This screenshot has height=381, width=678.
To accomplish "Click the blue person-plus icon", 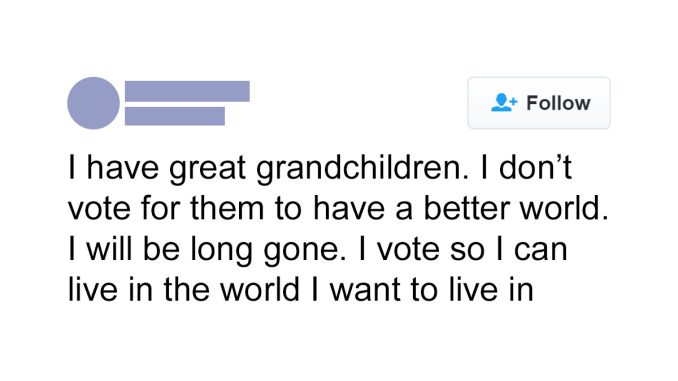I will 504,102.
